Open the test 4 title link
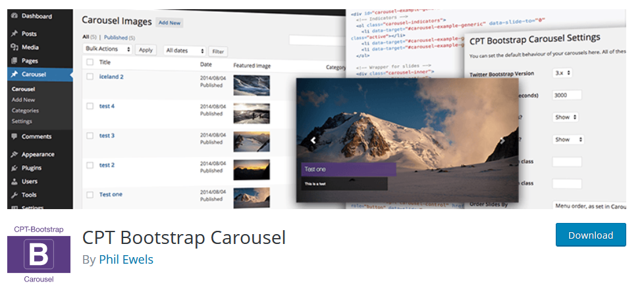Screen dimensions: 644x290 [x=107, y=107]
